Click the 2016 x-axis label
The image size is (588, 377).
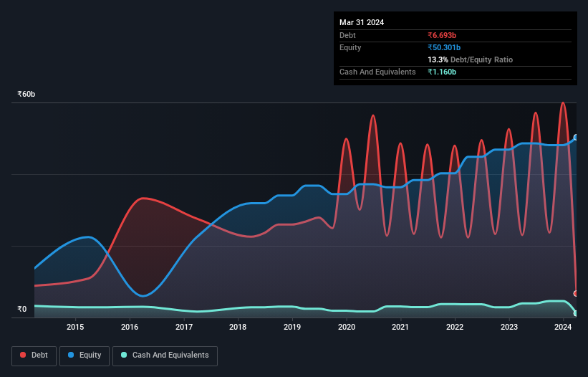(130, 327)
